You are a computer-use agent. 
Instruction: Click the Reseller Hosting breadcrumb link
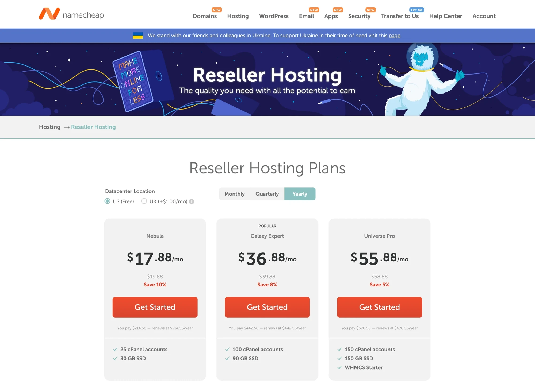click(x=93, y=127)
